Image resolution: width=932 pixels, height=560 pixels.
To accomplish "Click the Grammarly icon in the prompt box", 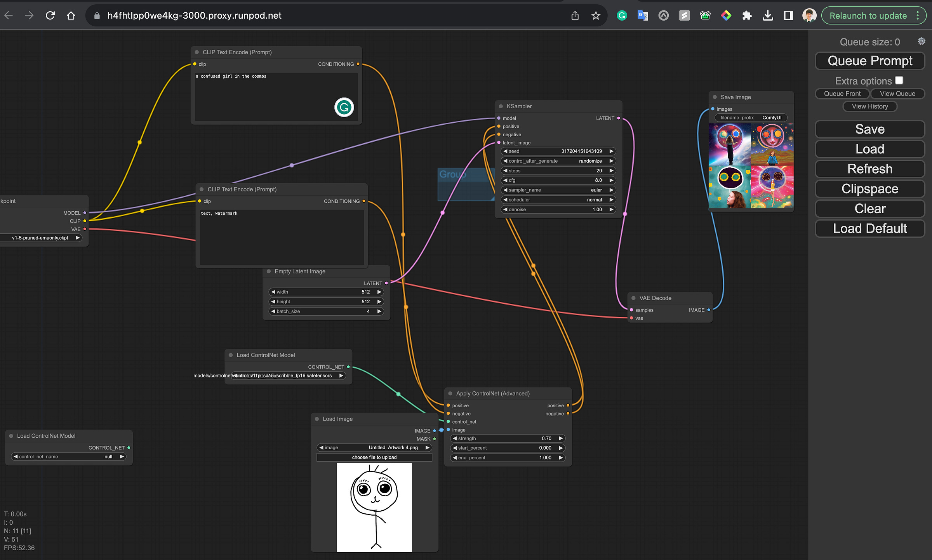I will click(344, 107).
